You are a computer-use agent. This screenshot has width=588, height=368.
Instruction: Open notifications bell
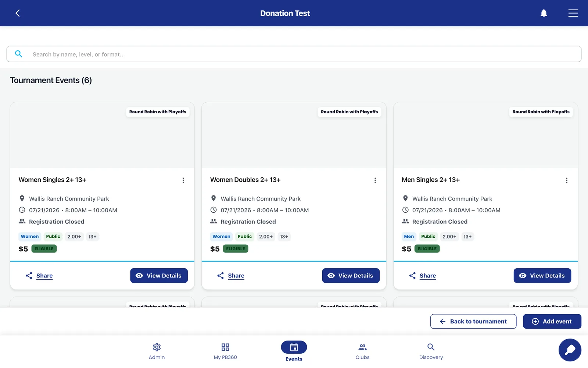pyautogui.click(x=544, y=13)
